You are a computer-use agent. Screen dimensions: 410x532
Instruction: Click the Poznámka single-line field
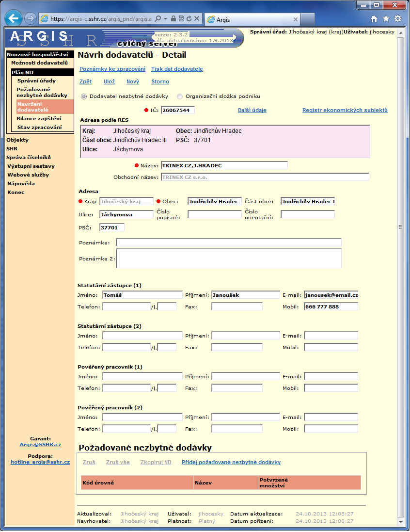pyautogui.click(x=229, y=242)
